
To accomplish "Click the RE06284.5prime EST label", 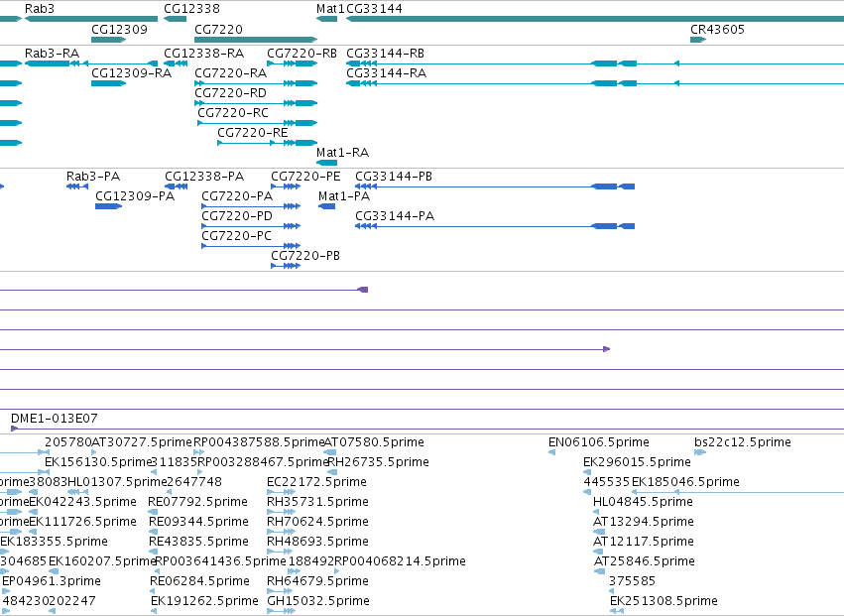I will click(199, 581).
